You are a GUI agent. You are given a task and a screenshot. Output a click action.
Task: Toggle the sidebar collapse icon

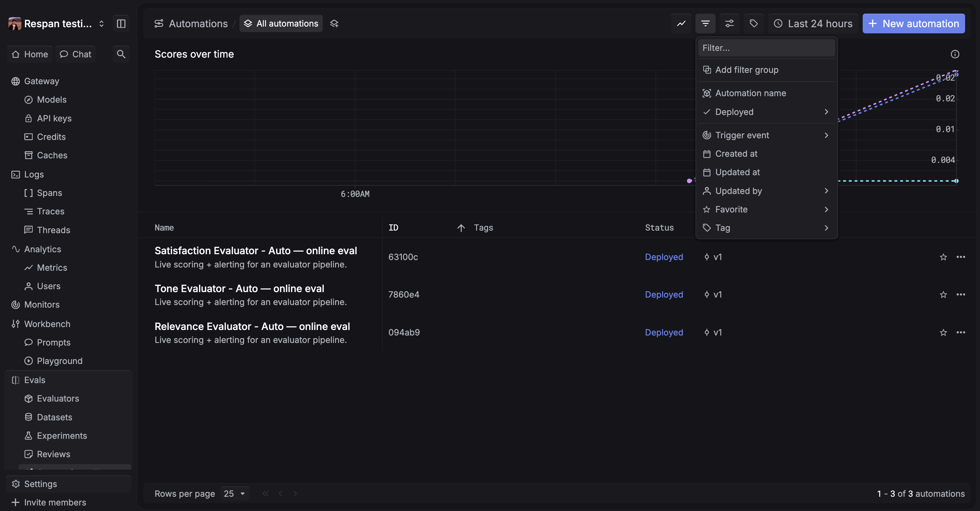121,24
